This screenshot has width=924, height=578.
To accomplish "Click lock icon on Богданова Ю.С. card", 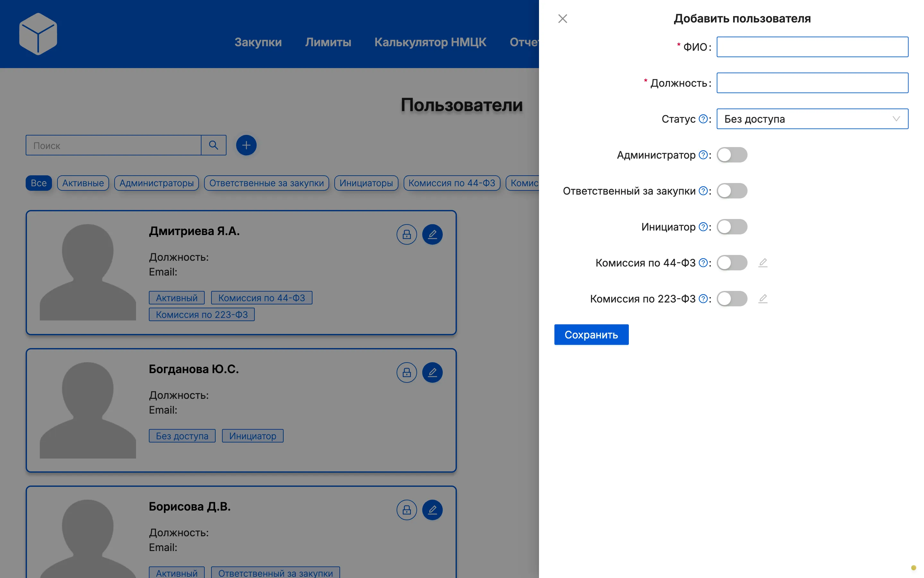I will (406, 372).
